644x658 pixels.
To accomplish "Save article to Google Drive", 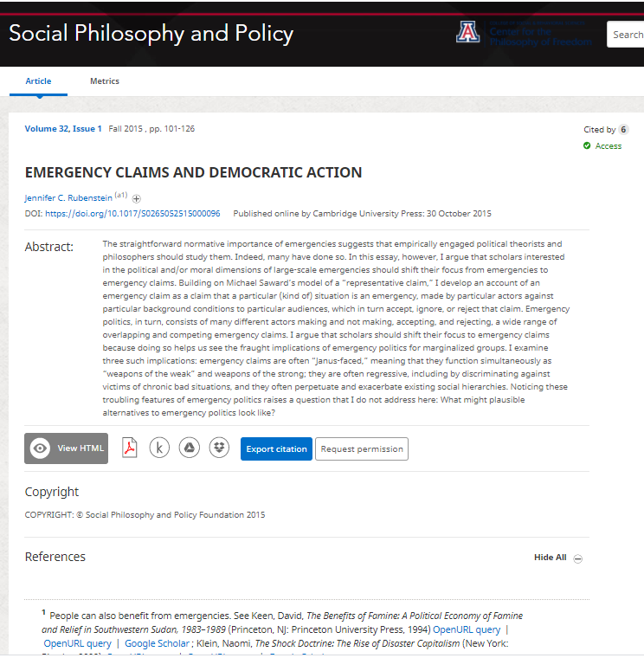I will point(189,448).
